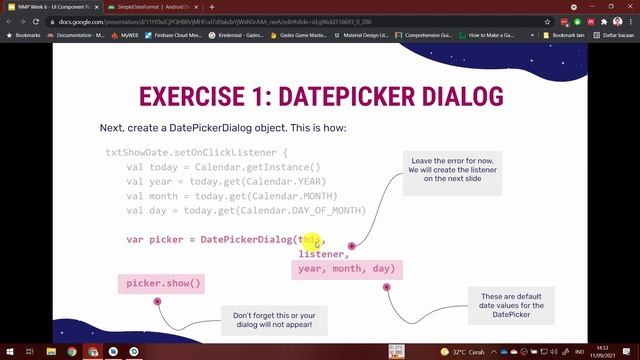The height and width of the screenshot is (360, 640).
Task: Open the Daftar bacaan reading list
Action: pyautogui.click(x=613, y=36)
